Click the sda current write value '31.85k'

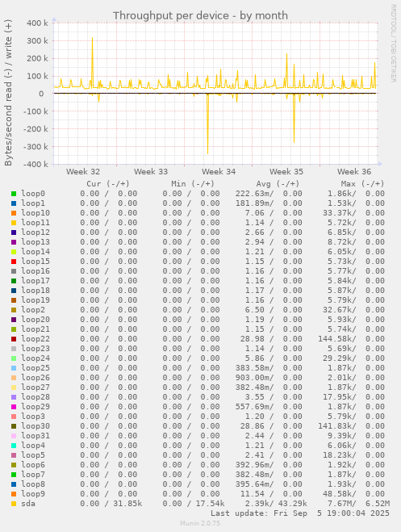tap(127, 504)
